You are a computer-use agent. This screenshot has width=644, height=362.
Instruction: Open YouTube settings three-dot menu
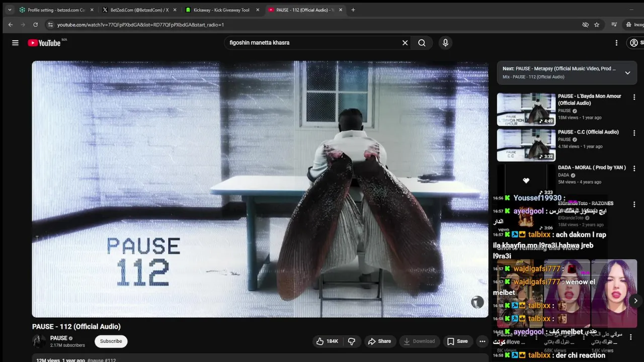616,43
